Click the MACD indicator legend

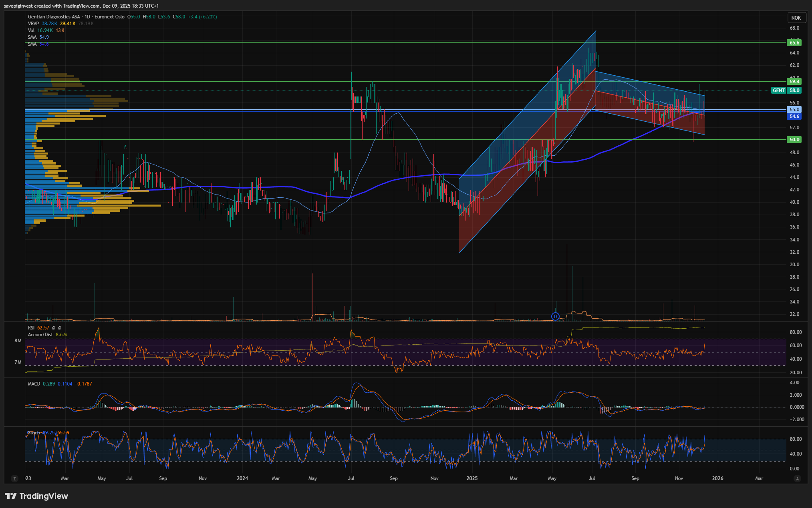34,384
